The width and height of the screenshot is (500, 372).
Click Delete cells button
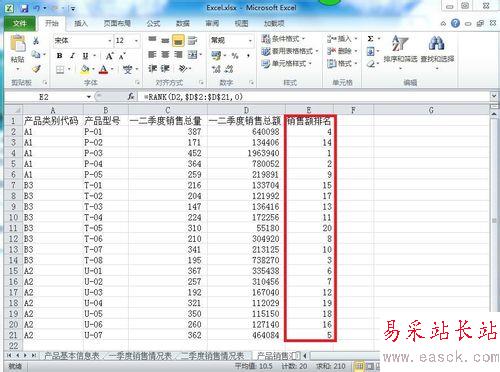[342, 51]
